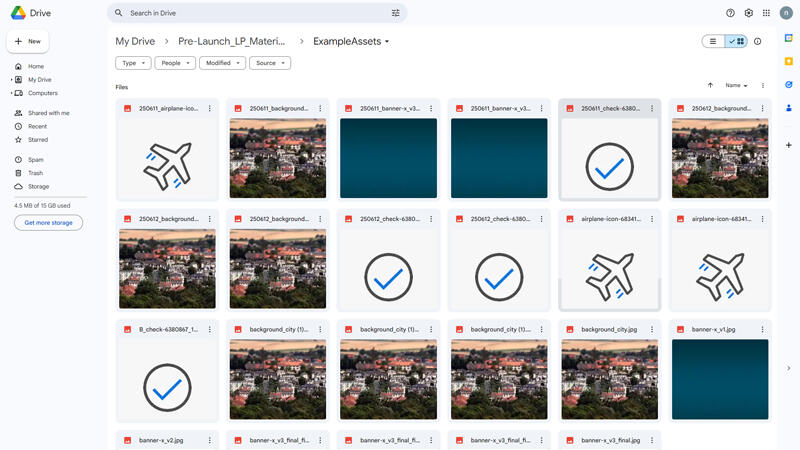
Task: Click Get more storage button
Action: pyautogui.click(x=48, y=222)
